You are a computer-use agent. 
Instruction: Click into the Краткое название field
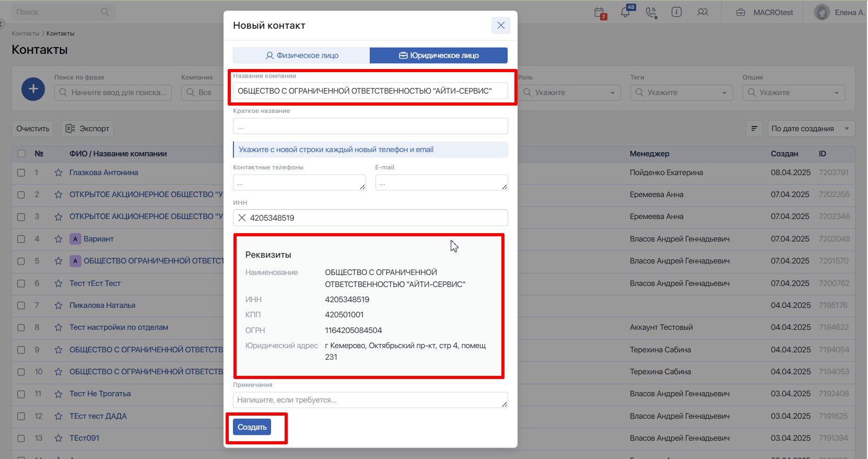[x=370, y=126]
